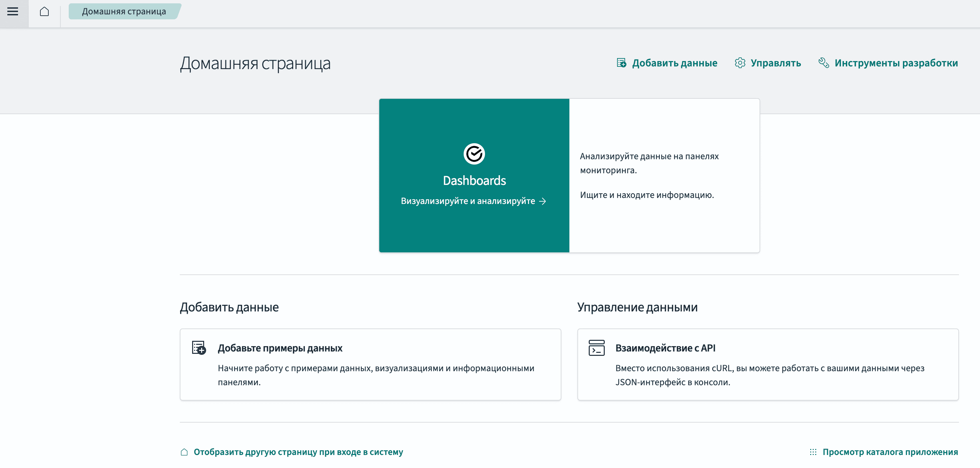Open Добавить данные header link
This screenshot has height=468, width=980.
[x=674, y=63]
